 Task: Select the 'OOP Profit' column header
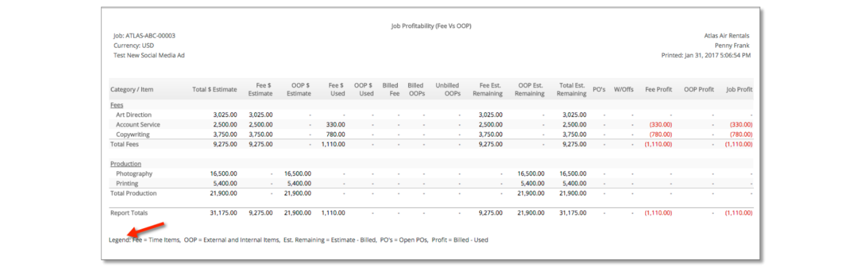click(699, 90)
